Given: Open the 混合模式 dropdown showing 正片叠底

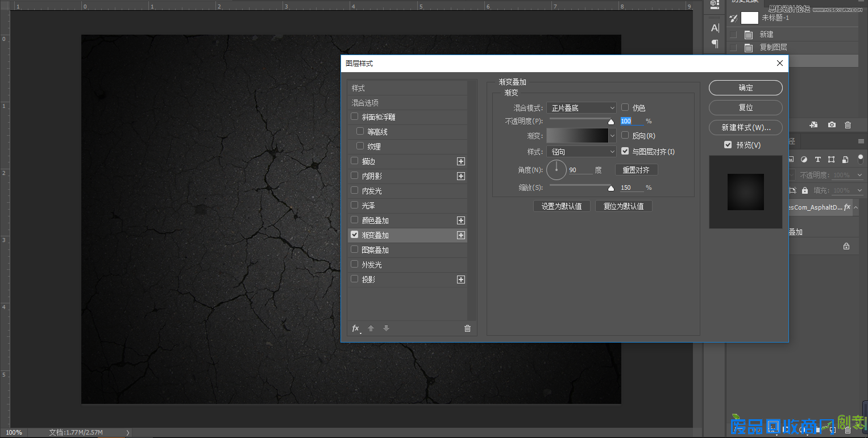Looking at the screenshot, I should [x=581, y=107].
